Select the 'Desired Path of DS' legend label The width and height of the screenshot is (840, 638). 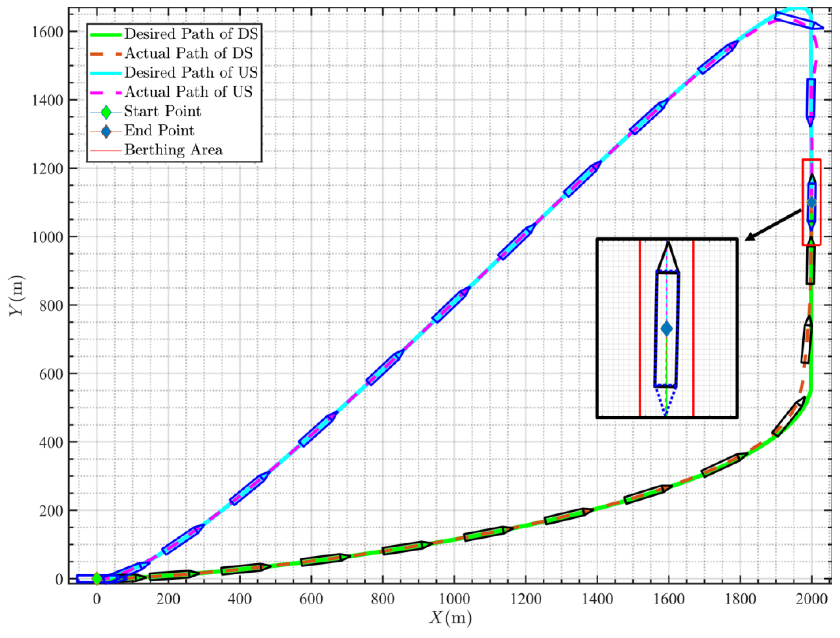click(x=191, y=34)
